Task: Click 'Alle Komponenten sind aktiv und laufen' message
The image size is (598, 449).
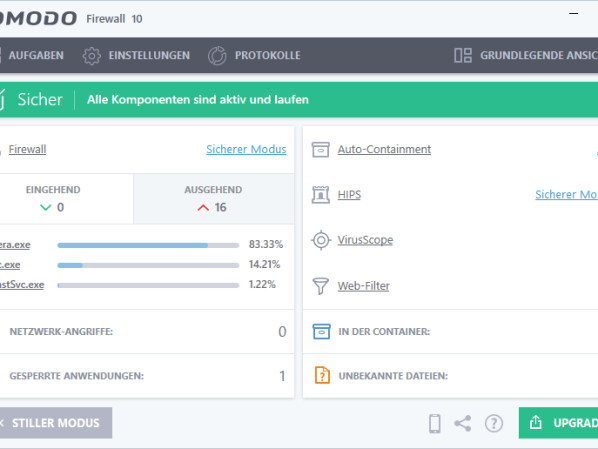Action: (x=198, y=100)
